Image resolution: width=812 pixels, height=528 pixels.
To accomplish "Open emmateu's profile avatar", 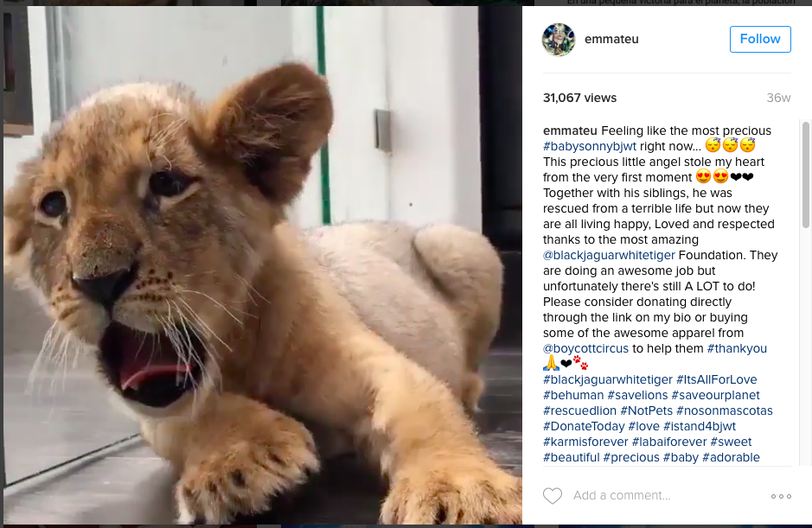I will (x=558, y=40).
